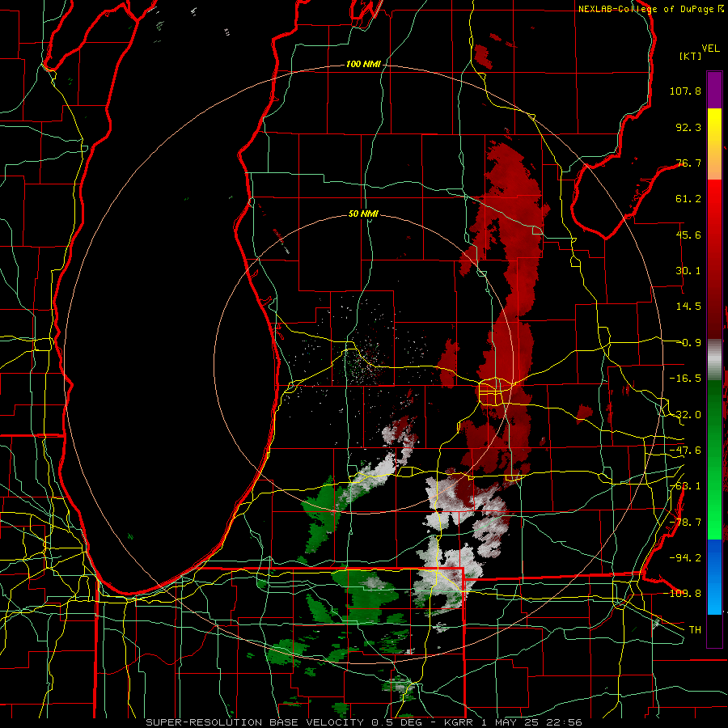Click the -16.5 velocity scale value
Viewport: 728px width, 728px height.
tap(685, 379)
